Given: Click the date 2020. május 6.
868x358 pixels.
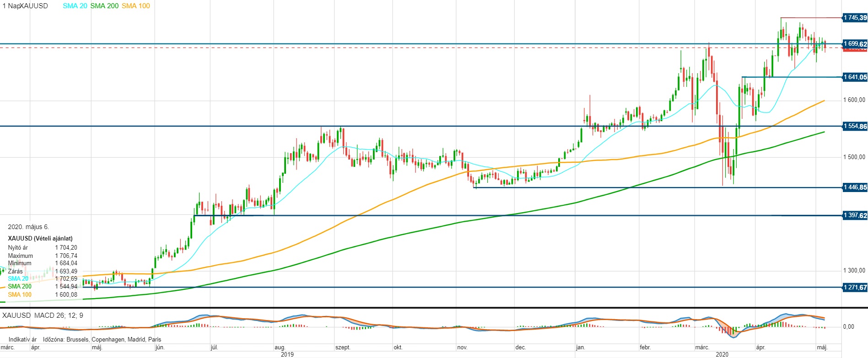Looking at the screenshot, I should click(28, 227).
